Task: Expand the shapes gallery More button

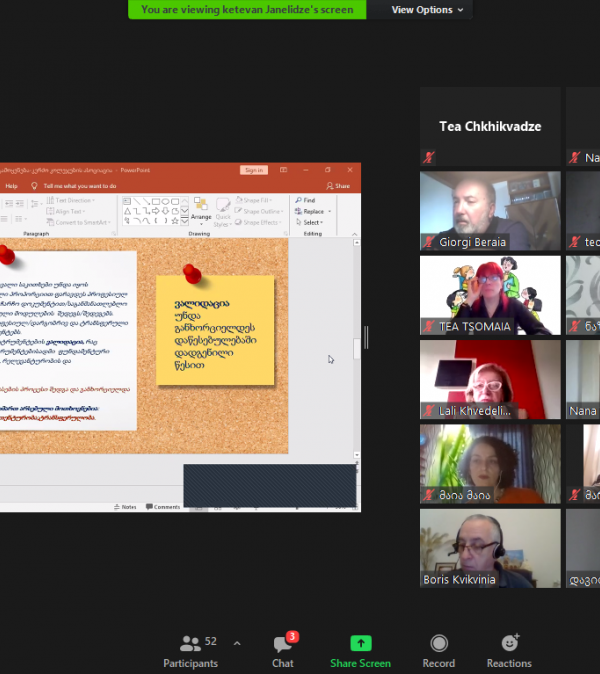Action: (x=184, y=221)
